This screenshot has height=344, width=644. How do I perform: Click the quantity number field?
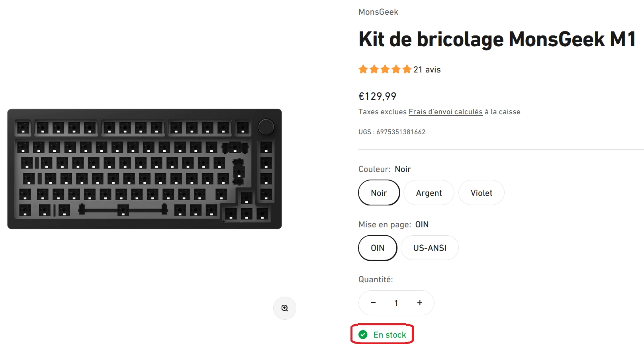396,303
